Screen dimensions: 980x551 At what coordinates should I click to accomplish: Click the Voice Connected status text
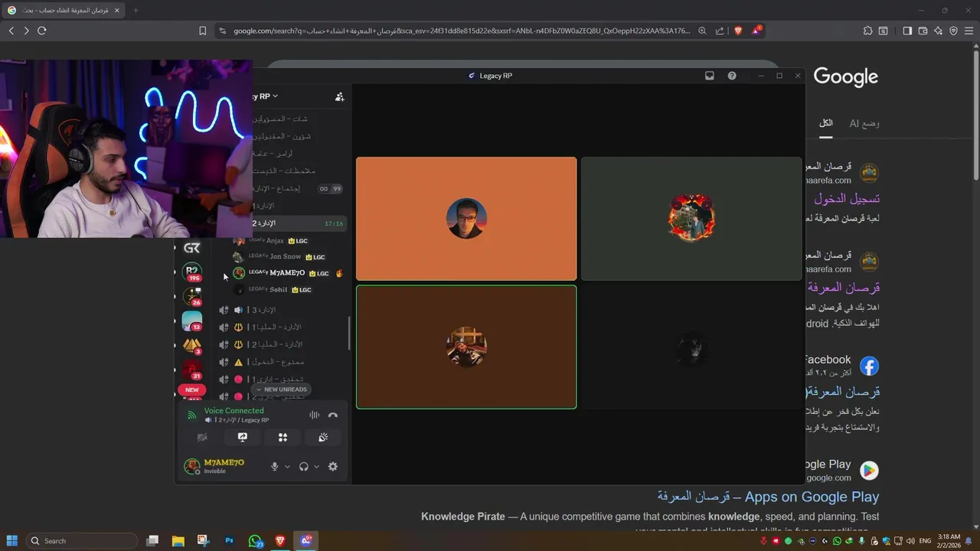coord(234,411)
